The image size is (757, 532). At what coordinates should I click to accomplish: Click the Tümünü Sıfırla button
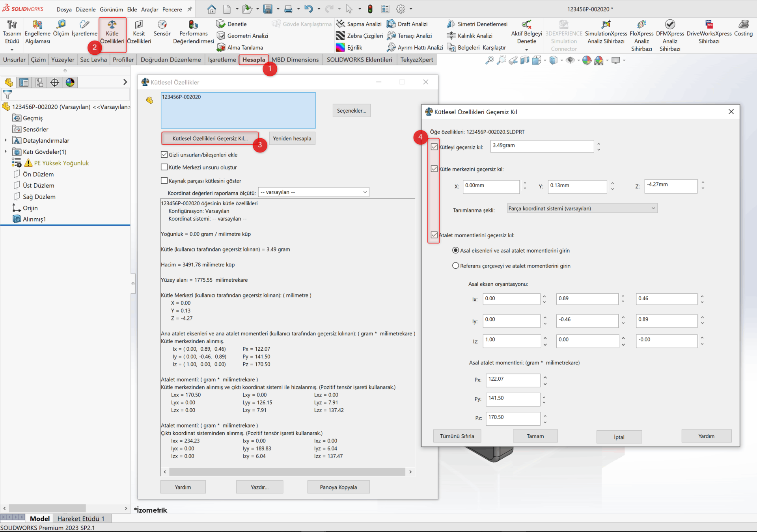pyautogui.click(x=457, y=436)
